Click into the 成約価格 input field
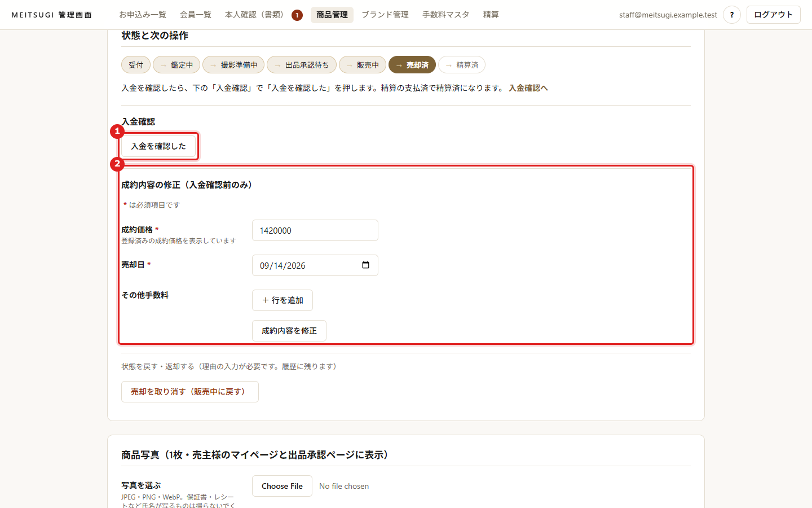The image size is (812, 508). point(315,230)
